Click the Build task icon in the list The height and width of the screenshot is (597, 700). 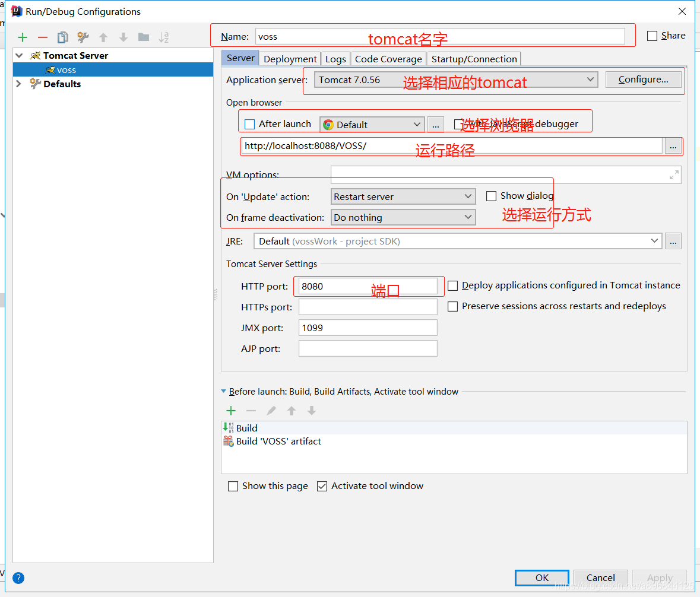[228, 428]
